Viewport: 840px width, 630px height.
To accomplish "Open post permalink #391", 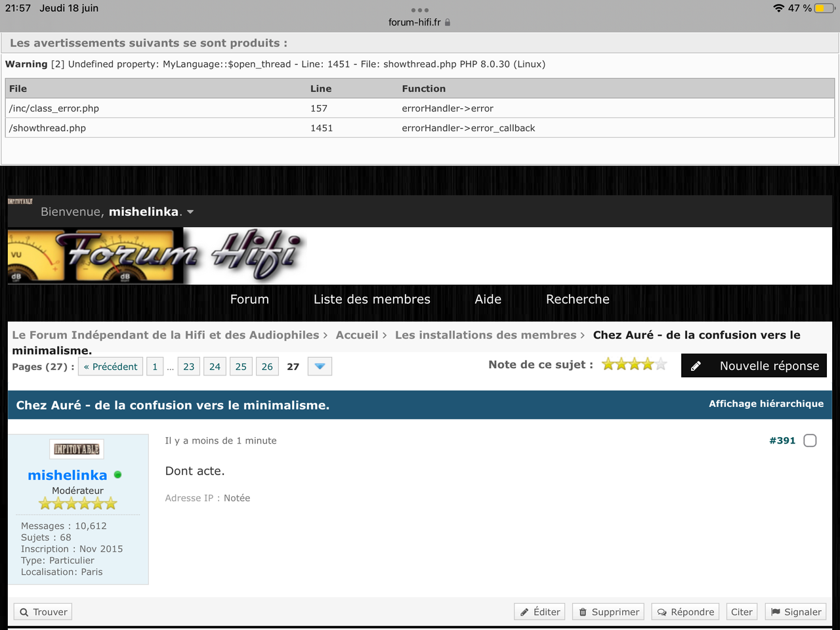I will (782, 440).
